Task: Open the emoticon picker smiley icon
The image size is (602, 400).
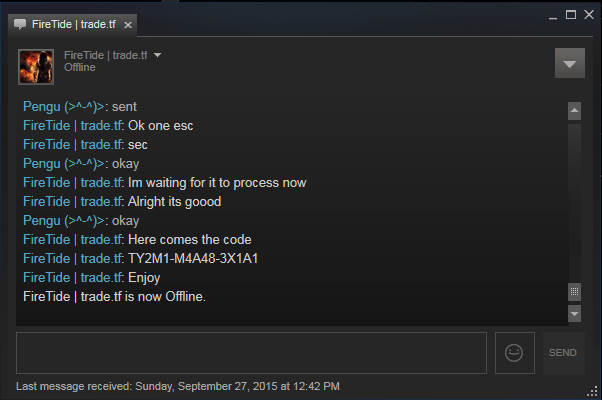Action: (x=514, y=353)
